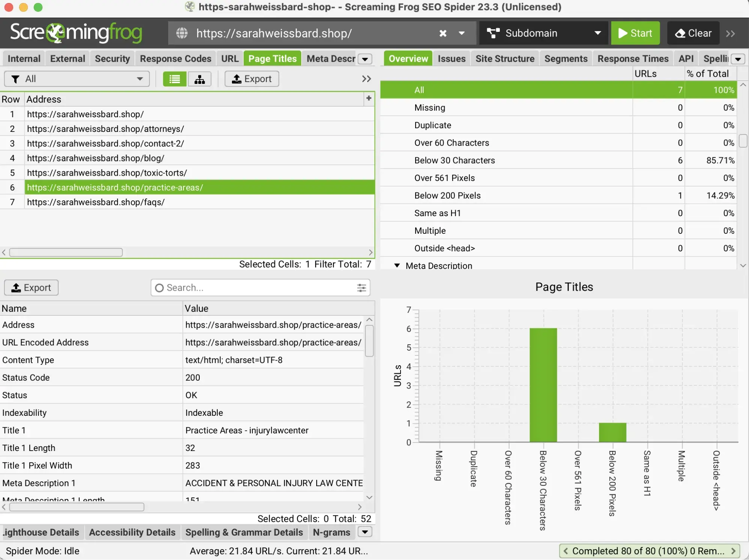Open the All filter dropdown
The width and height of the screenshot is (749, 560).
point(77,79)
